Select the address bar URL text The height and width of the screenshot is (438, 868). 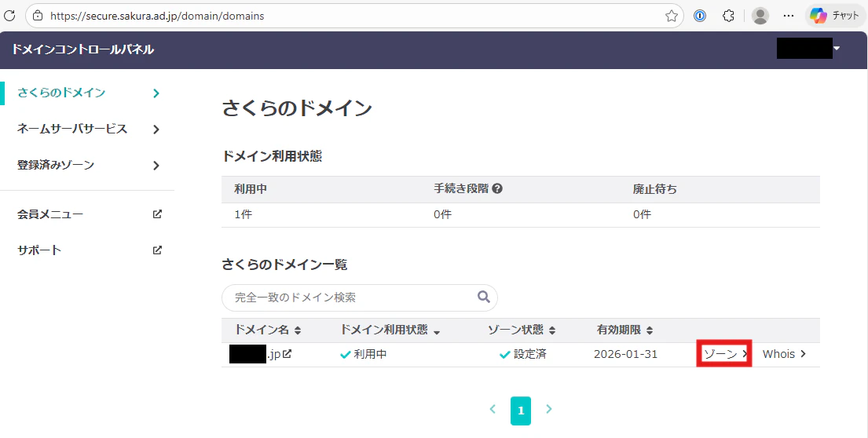point(157,16)
